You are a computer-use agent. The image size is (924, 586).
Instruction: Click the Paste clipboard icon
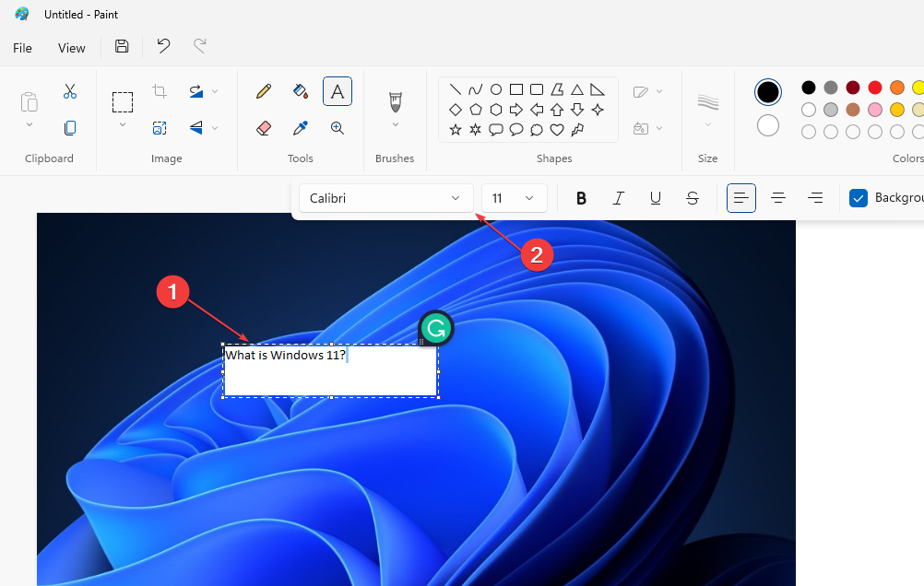[29, 102]
